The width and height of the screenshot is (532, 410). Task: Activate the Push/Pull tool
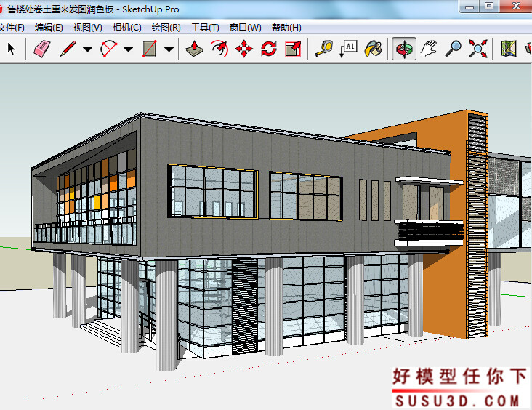point(194,49)
